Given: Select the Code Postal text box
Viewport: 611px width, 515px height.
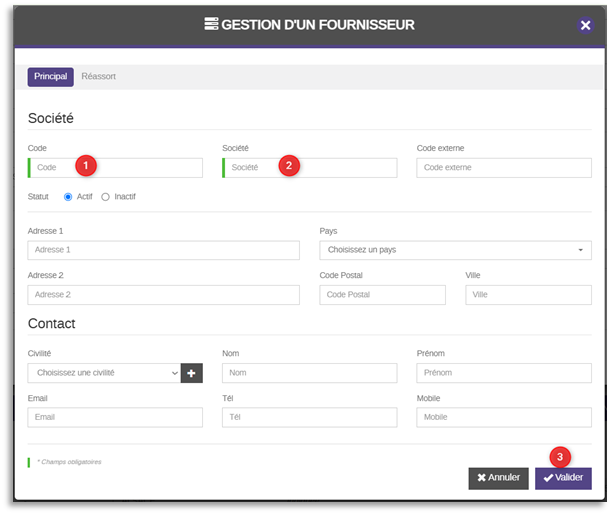Looking at the screenshot, I should [382, 295].
